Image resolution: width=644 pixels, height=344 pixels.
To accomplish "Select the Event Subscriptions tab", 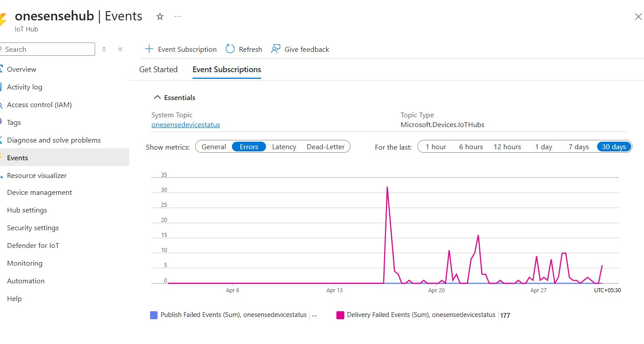I will click(x=227, y=70).
